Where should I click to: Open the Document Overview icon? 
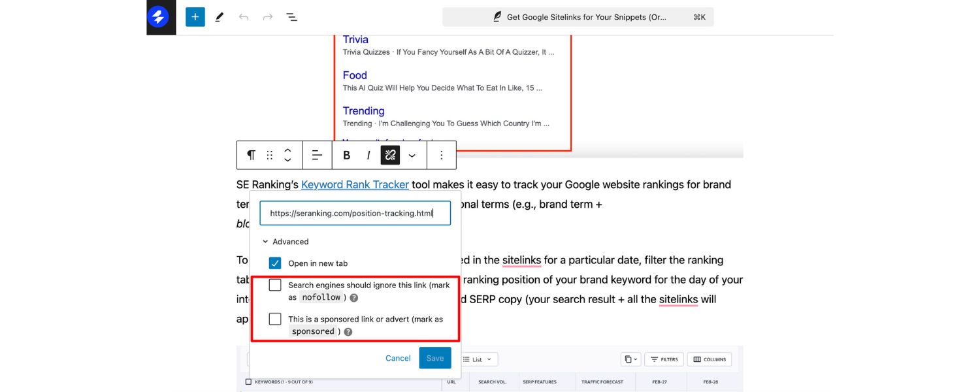pyautogui.click(x=291, y=17)
